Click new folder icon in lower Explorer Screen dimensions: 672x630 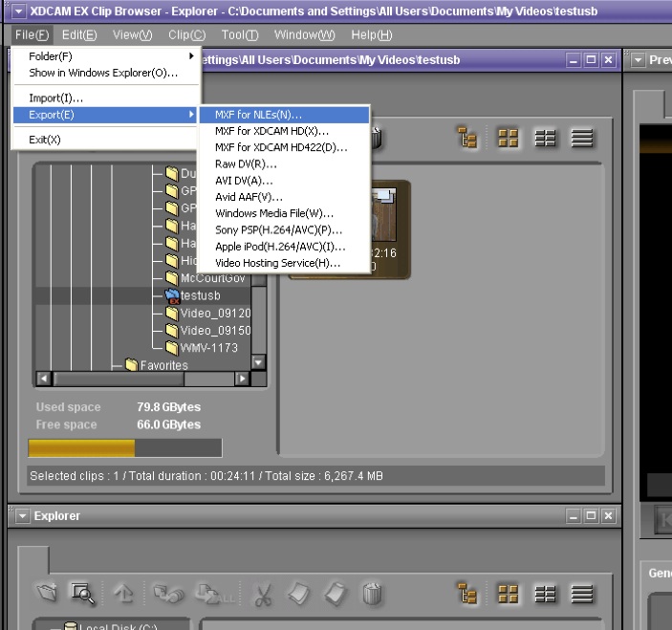click(x=47, y=593)
